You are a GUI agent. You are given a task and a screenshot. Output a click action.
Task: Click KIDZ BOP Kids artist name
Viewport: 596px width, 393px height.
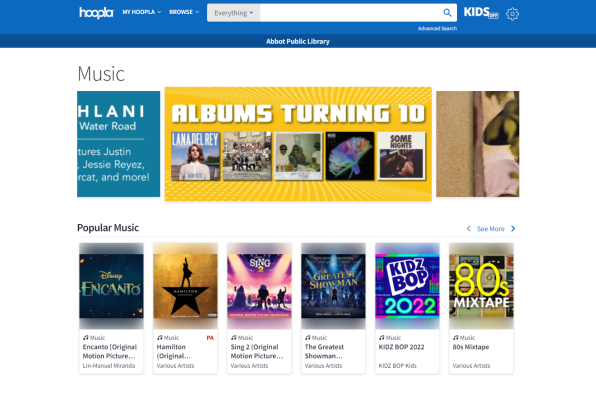pos(398,366)
